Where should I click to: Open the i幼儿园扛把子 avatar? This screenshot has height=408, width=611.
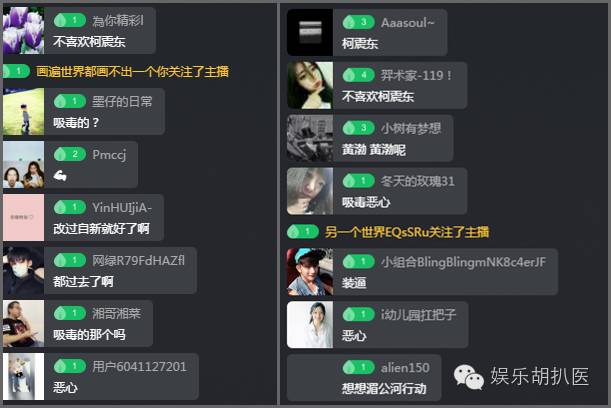[x=310, y=325]
